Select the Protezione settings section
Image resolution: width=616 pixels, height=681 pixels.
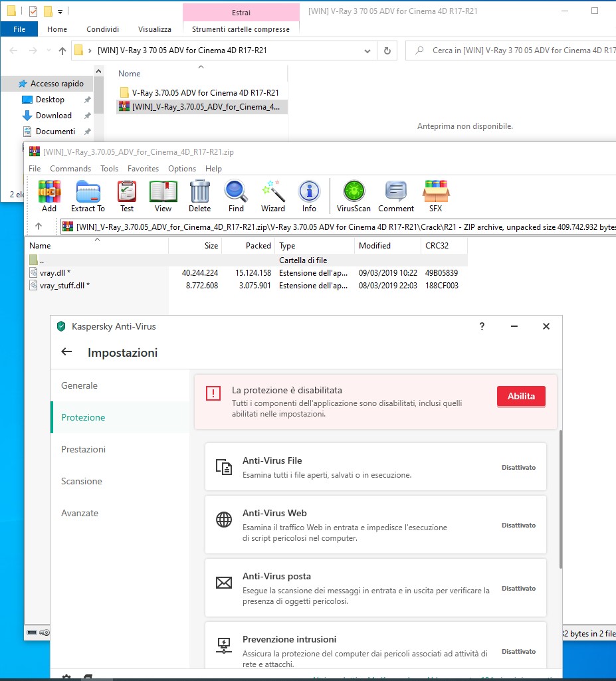[x=120, y=417]
